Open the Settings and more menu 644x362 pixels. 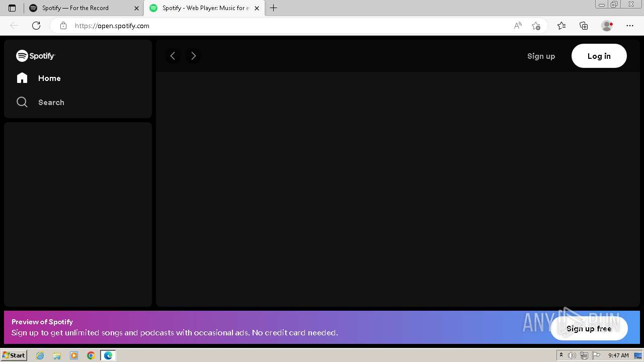(630, 26)
